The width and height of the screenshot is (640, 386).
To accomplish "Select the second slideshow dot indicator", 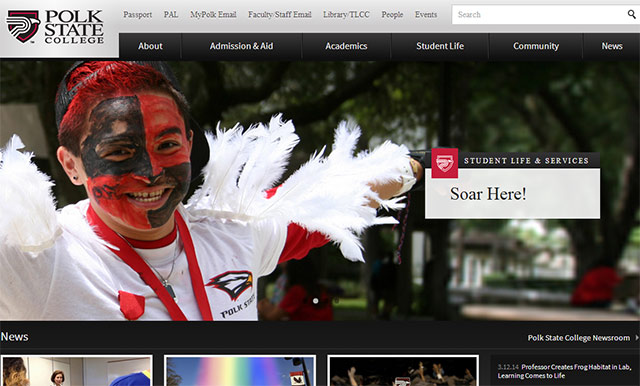I will pyautogui.click(x=336, y=301).
